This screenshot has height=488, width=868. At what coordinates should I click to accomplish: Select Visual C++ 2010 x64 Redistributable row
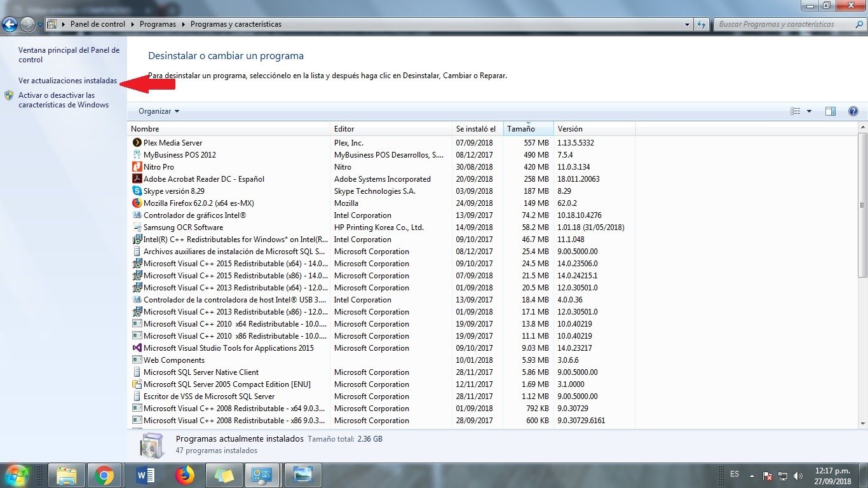(x=381, y=324)
